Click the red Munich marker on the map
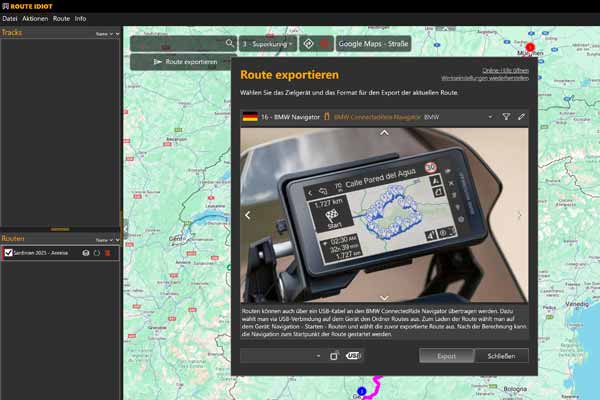This screenshot has width=600, height=400. pos(530,47)
